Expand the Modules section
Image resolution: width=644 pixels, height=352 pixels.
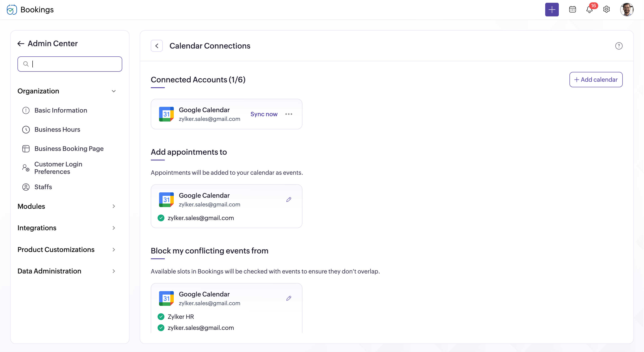click(x=114, y=206)
